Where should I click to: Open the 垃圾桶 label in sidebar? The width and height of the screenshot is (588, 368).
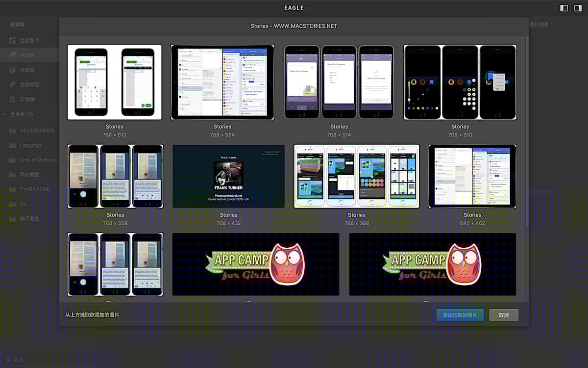27,99
